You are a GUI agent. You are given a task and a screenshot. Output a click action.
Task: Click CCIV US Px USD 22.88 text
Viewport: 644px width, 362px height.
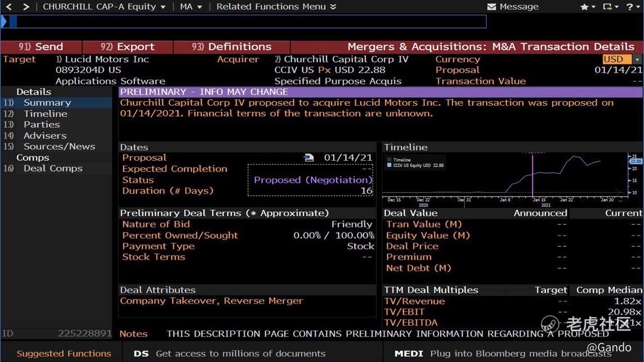coord(330,70)
